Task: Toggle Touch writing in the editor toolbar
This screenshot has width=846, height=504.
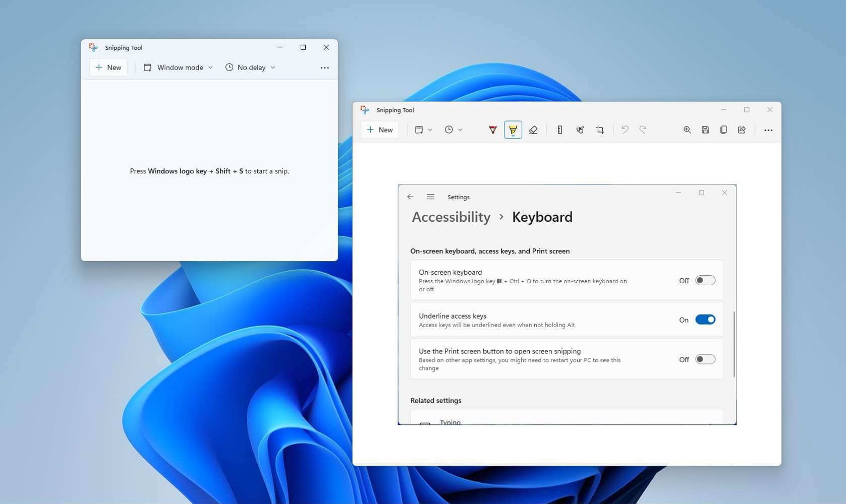Action: [x=580, y=130]
